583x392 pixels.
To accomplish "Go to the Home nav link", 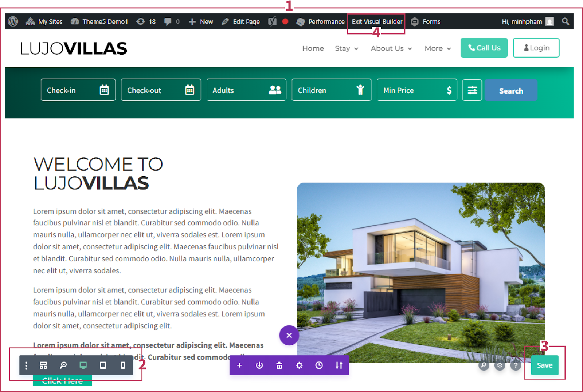I will pos(313,48).
